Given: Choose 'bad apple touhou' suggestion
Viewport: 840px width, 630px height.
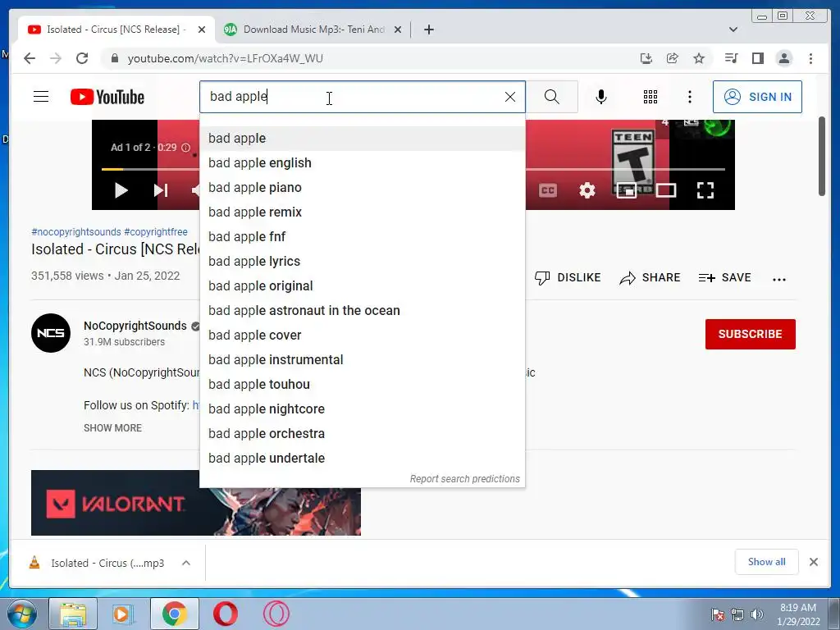Looking at the screenshot, I should (362, 385).
